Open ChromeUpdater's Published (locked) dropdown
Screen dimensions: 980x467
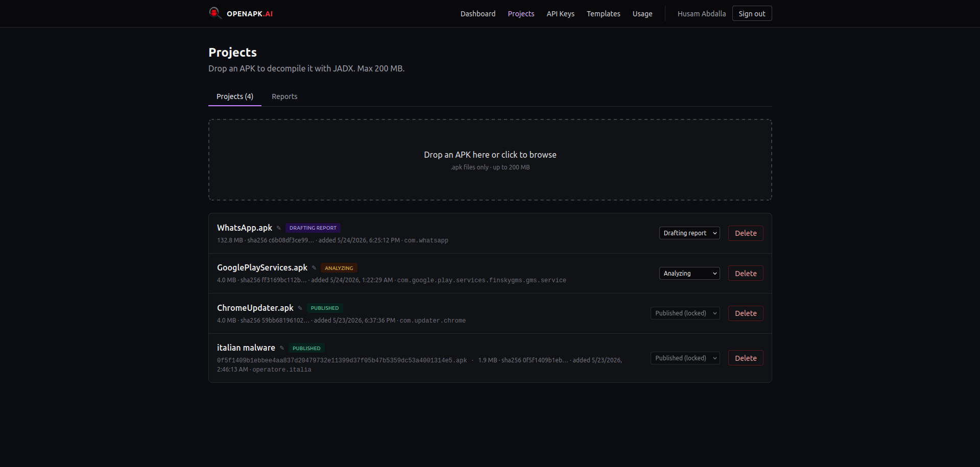pyautogui.click(x=685, y=313)
